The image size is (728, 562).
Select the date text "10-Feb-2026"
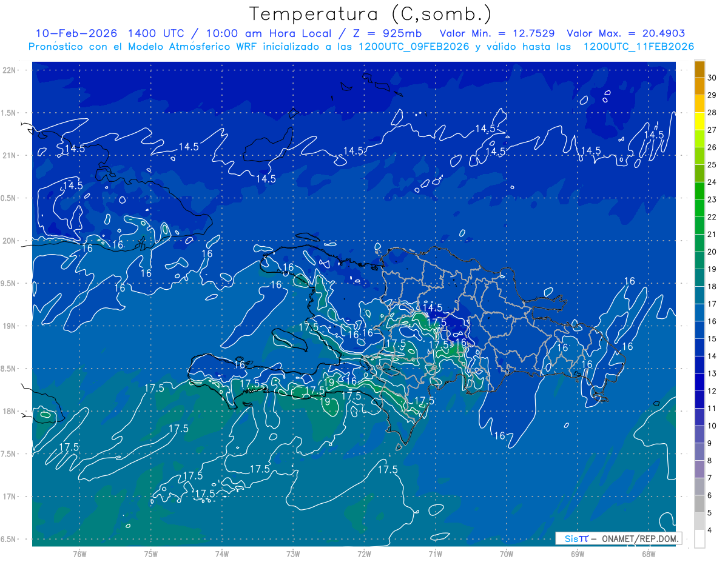pos(76,33)
